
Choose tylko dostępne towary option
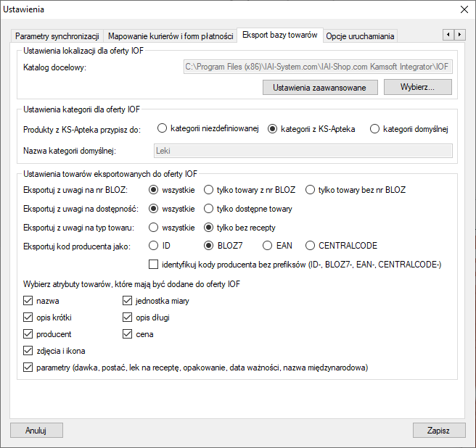209,209
